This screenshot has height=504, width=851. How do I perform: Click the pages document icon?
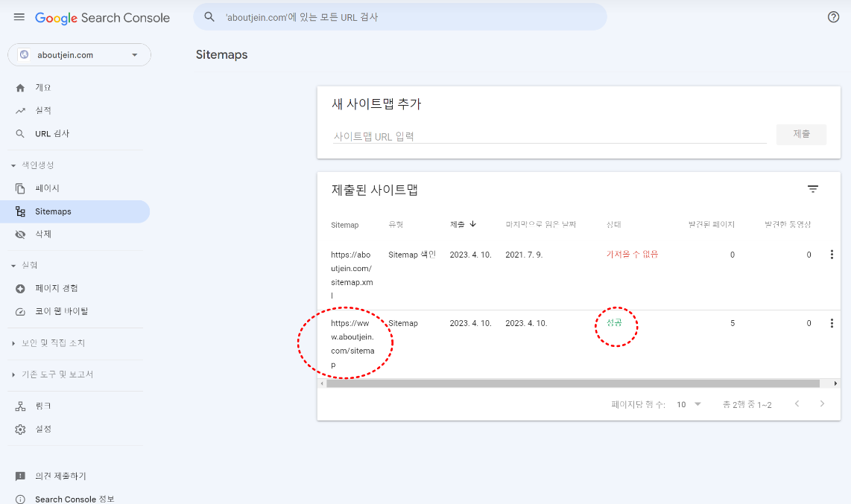point(20,188)
